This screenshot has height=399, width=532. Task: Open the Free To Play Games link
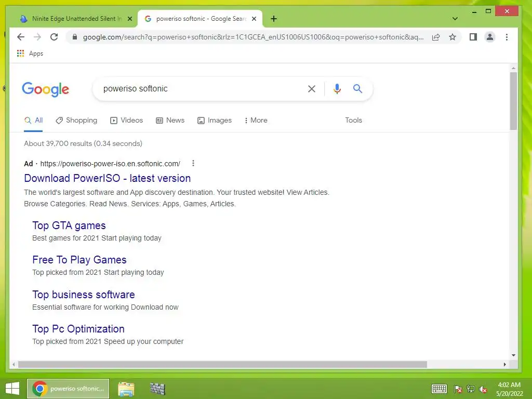point(79,260)
